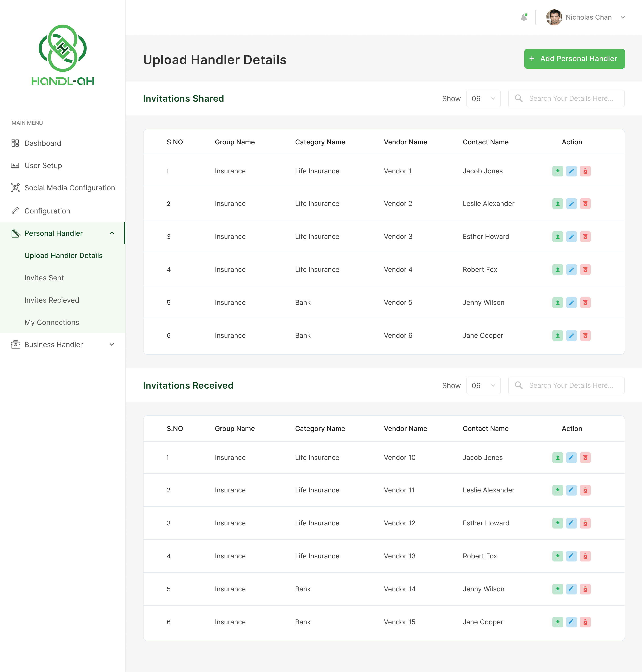Delete the Vendor 12 row in Invitations Received
This screenshot has height=672, width=642.
[585, 523]
